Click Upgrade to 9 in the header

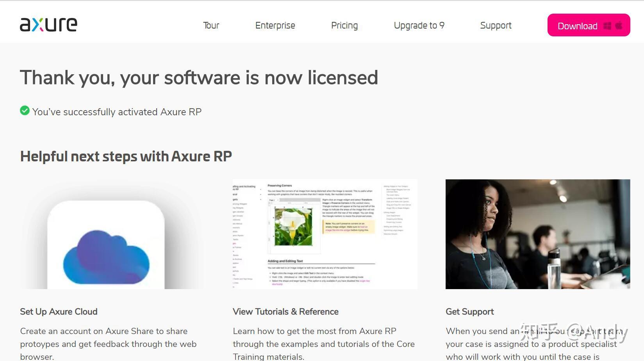(419, 25)
